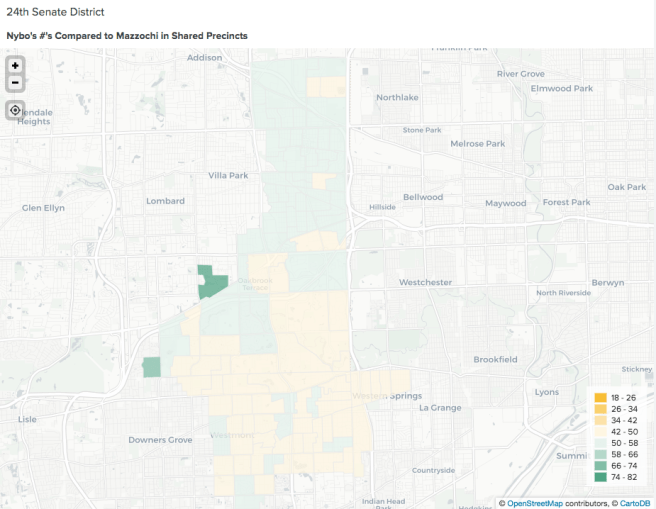Click the Addison map label

[205, 58]
